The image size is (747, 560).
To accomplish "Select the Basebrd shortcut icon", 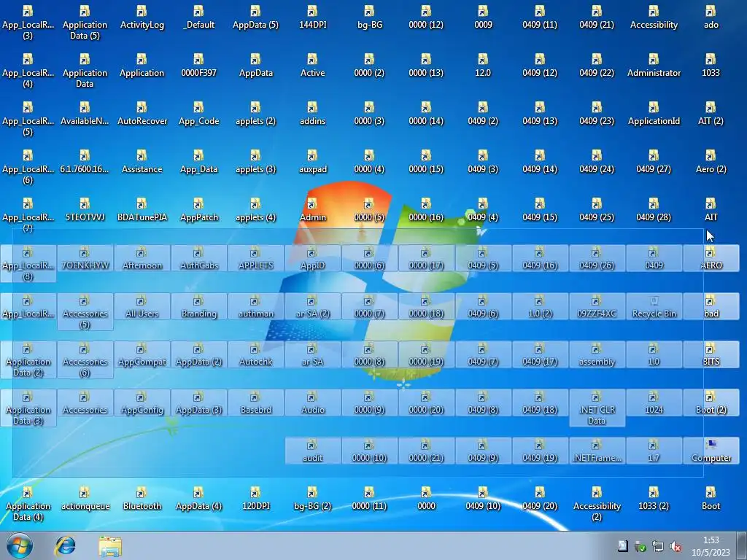I will coord(256,402).
